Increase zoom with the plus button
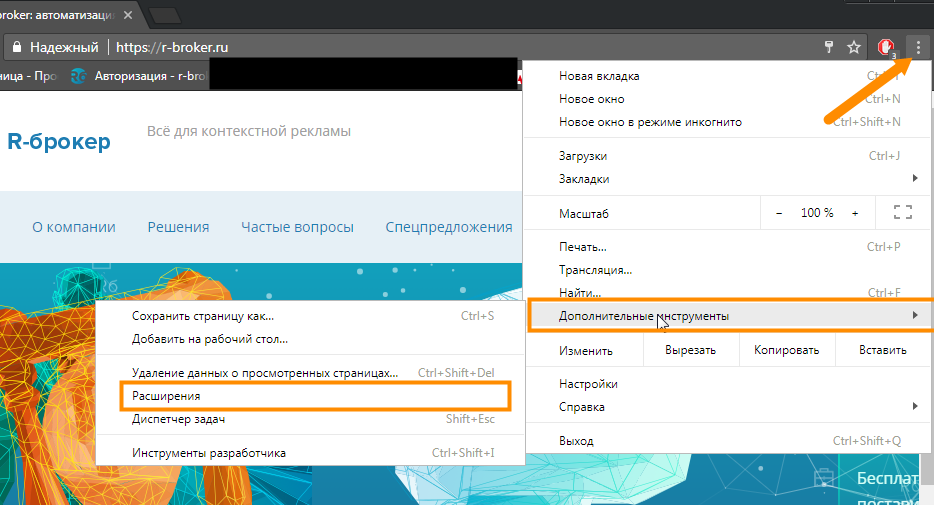934x505 pixels. point(855,213)
